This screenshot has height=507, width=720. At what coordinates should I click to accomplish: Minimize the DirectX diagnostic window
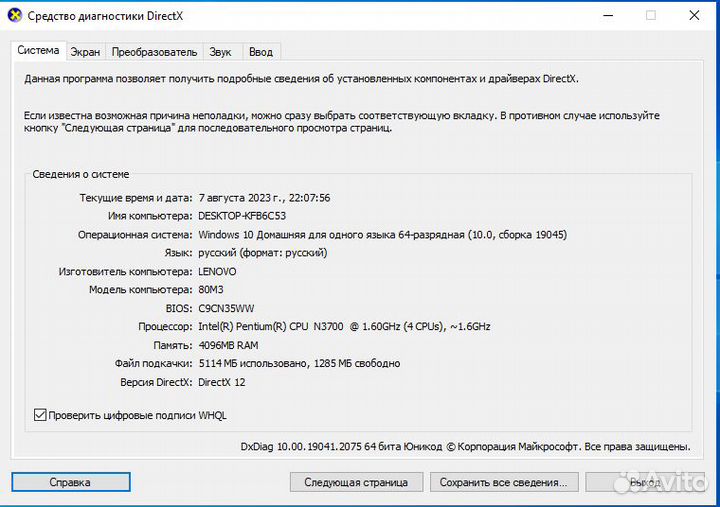(608, 16)
